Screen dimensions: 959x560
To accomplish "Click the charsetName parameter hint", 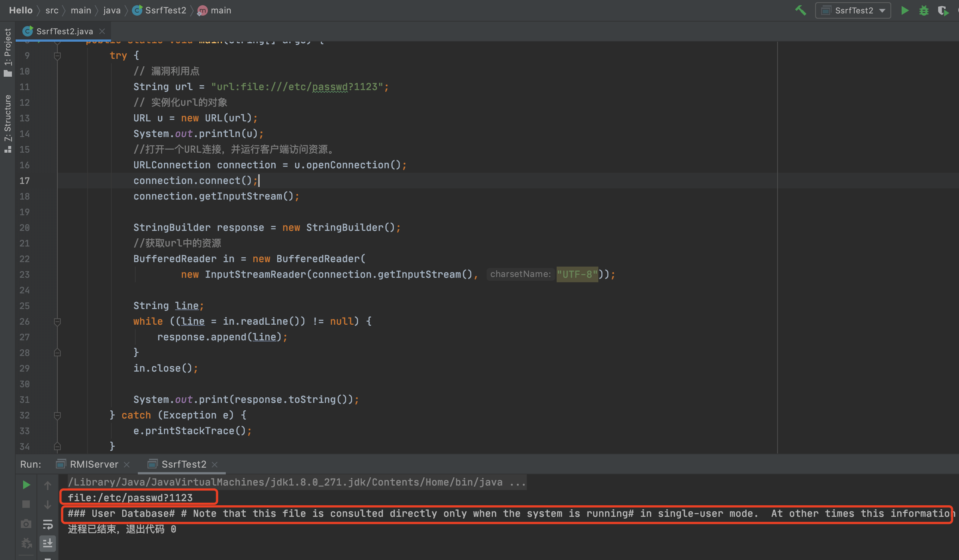I will tap(520, 274).
